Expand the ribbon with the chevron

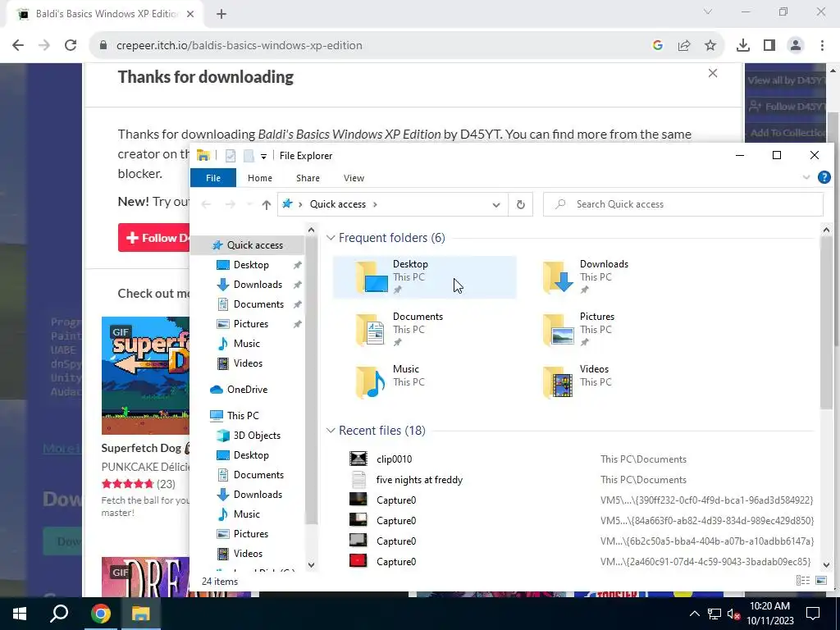coord(806,177)
